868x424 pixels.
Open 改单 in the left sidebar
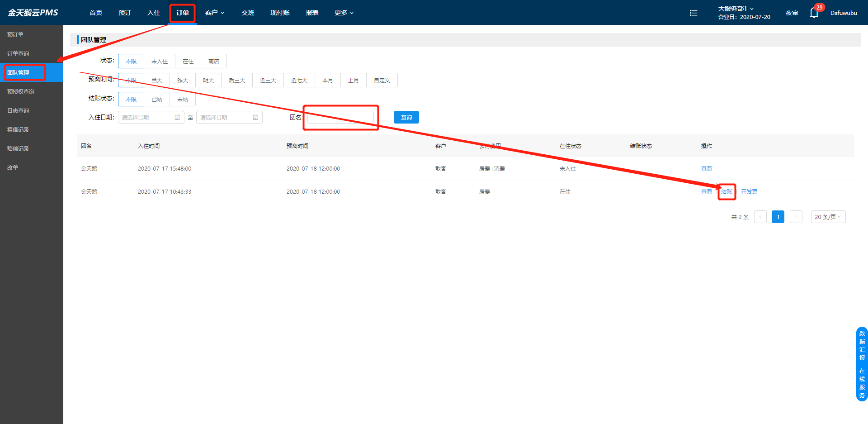click(x=32, y=167)
